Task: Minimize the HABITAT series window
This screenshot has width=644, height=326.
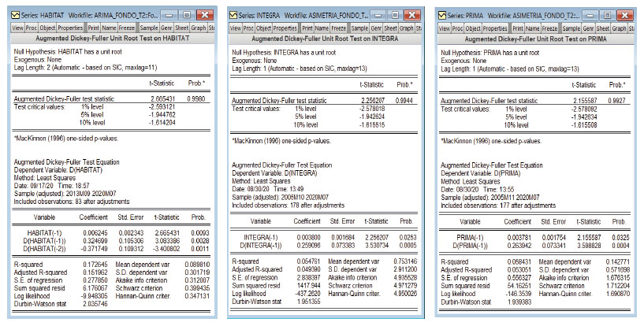Action: click(x=169, y=15)
